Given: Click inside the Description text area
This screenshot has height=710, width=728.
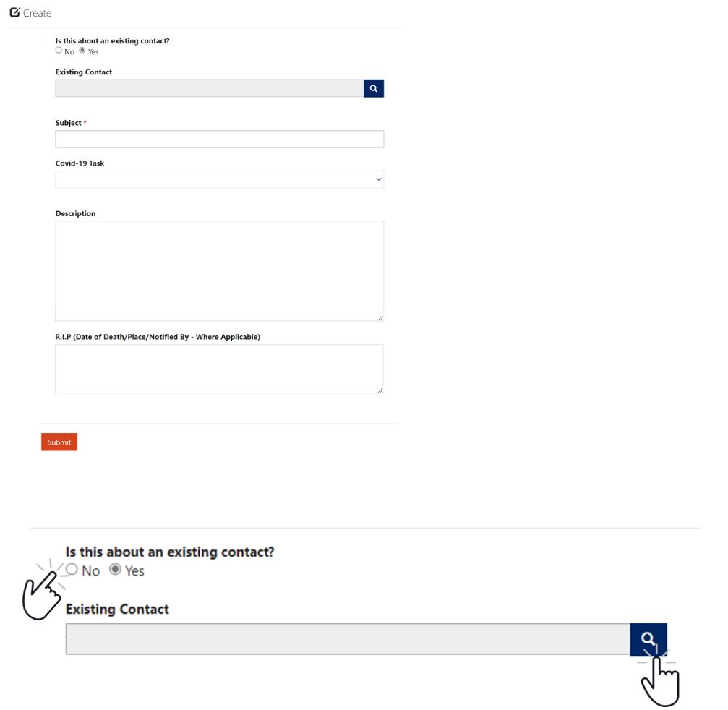Looking at the screenshot, I should coord(220,271).
